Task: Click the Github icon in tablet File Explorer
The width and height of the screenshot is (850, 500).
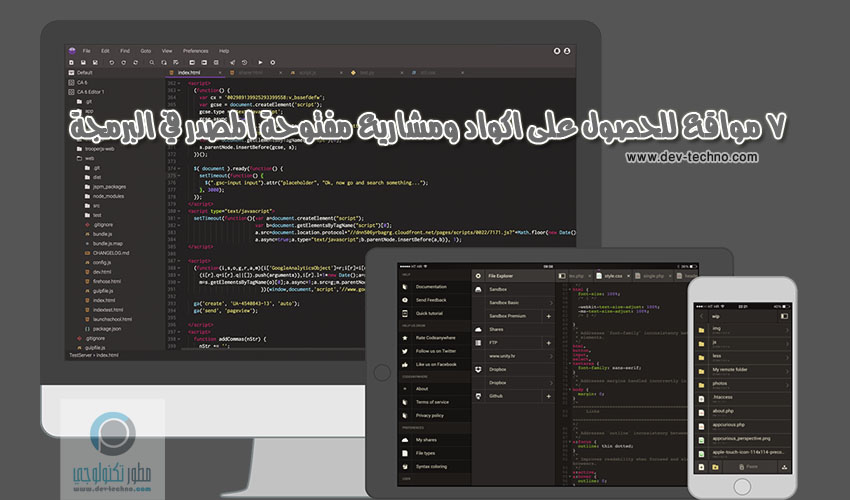Action: point(478,396)
